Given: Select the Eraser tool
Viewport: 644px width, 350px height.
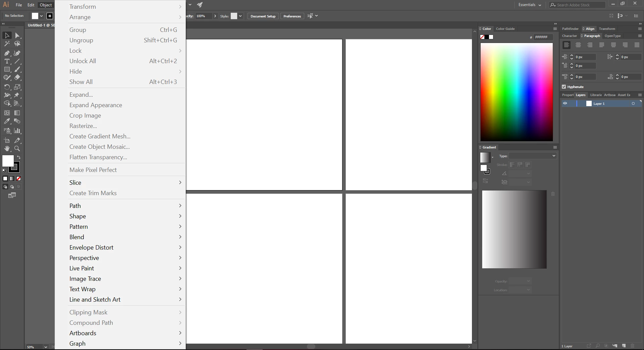Looking at the screenshot, I should coord(17,77).
